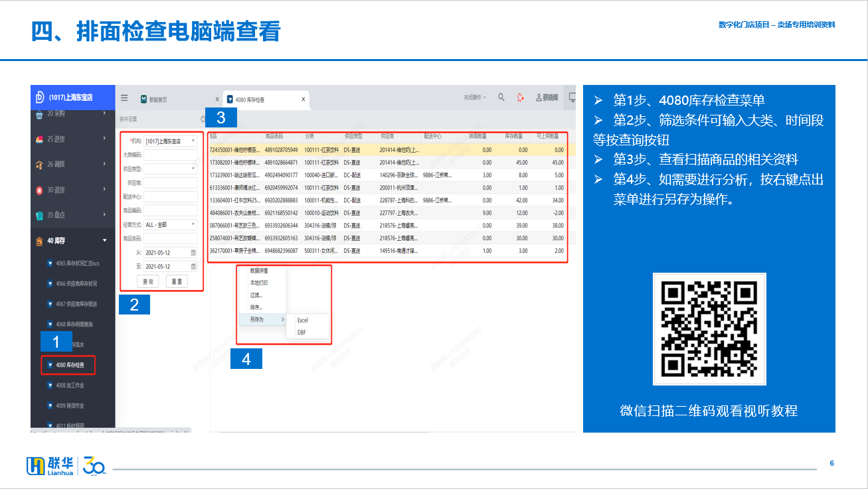Click the 25 进货 truck icon
The width and height of the screenshot is (868, 489).
click(x=40, y=139)
